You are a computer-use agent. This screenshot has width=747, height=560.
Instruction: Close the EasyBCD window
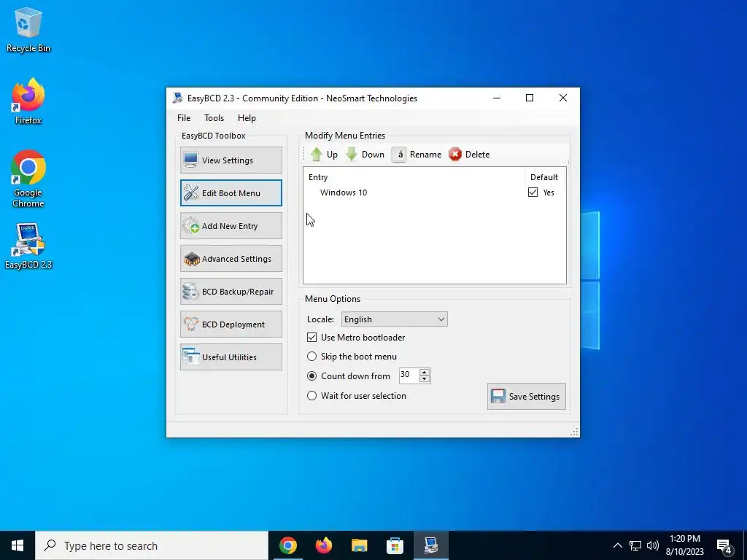[x=563, y=98]
